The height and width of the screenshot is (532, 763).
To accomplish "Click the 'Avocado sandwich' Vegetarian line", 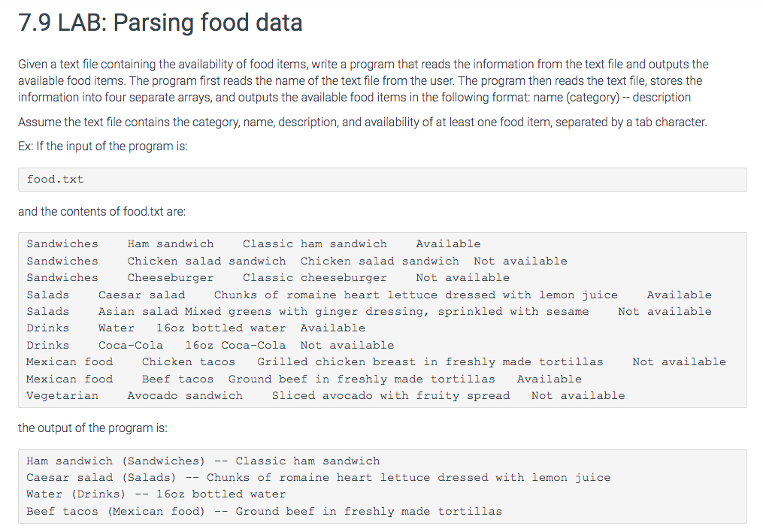I will [325, 396].
